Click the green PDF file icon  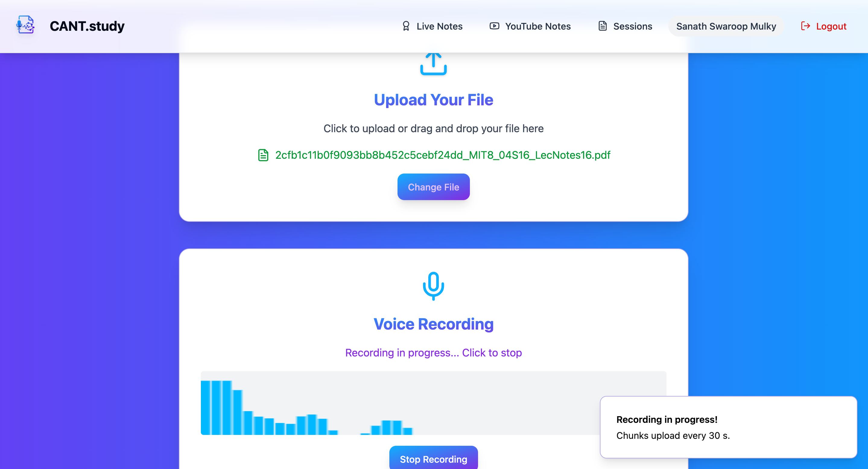(263, 155)
